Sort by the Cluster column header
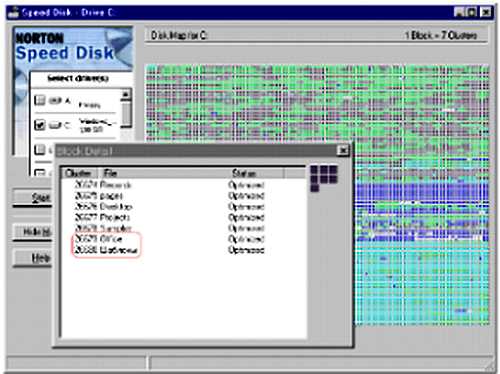This screenshot has height=374, width=500. [80, 173]
